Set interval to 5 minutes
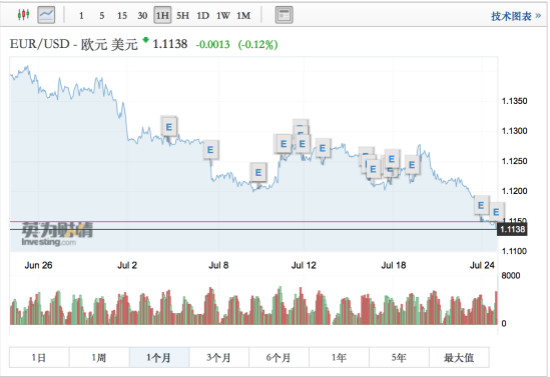 [102, 15]
